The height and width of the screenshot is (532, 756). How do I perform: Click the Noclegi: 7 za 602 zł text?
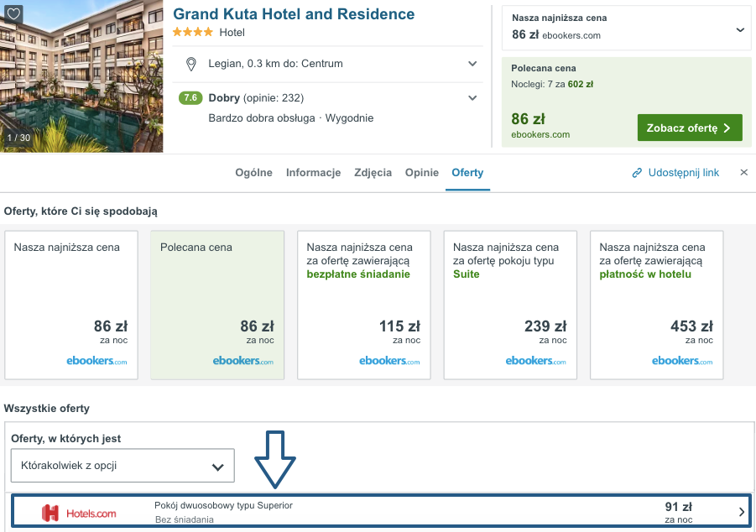coord(552,84)
